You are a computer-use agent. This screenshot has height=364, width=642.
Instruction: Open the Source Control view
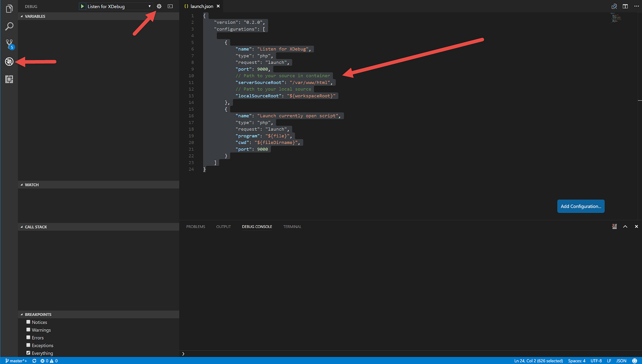point(9,44)
